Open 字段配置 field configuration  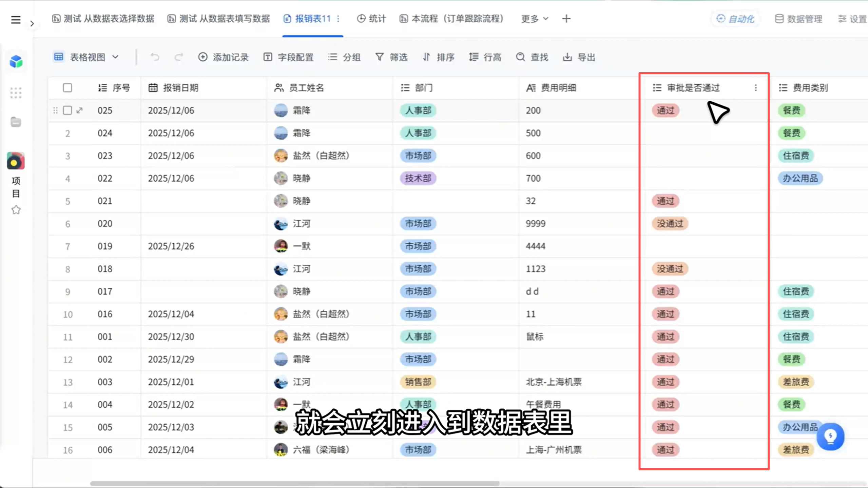(288, 57)
